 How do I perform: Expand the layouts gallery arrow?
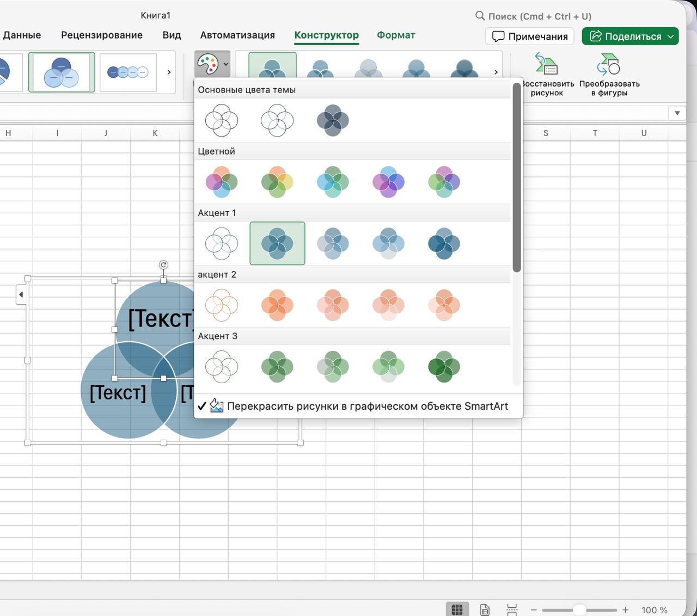[169, 72]
